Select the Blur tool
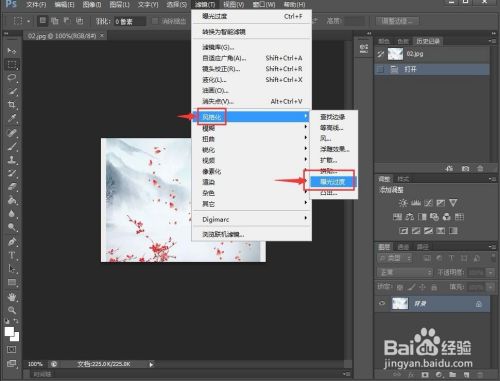 pos(12,214)
